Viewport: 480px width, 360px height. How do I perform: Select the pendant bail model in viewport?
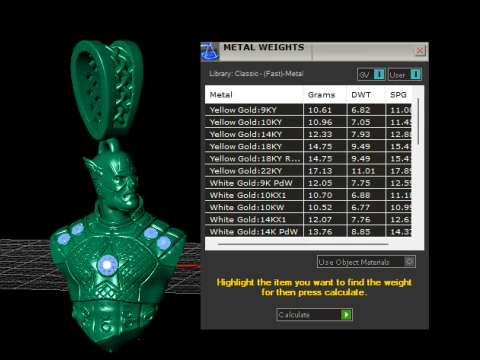click(107, 89)
